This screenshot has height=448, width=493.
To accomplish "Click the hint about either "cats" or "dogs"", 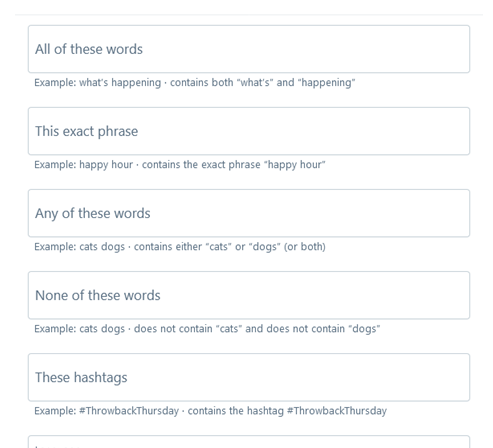I will (180, 247).
